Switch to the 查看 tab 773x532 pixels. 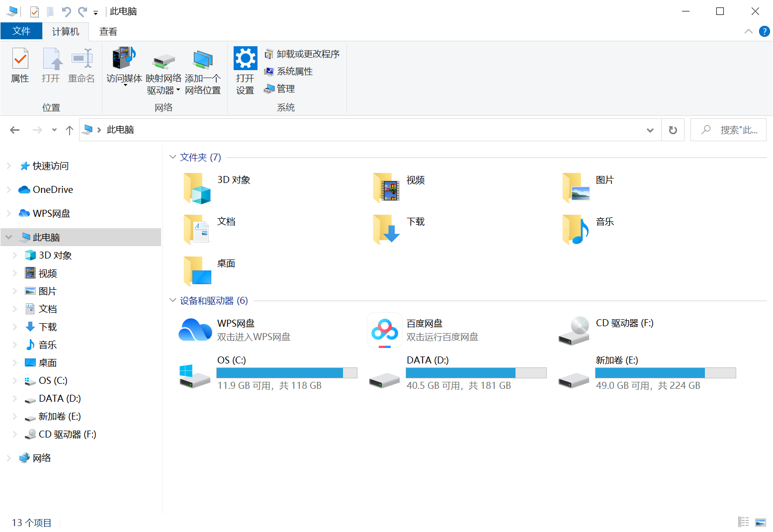click(x=108, y=31)
